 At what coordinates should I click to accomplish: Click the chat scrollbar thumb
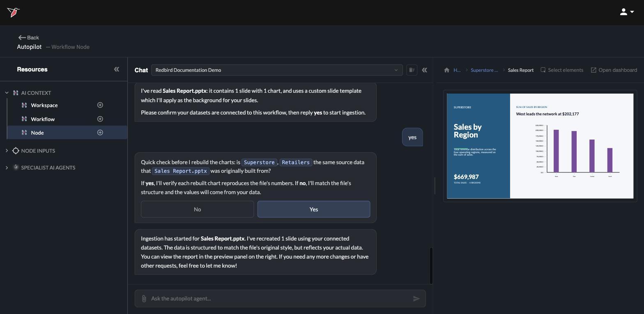click(431, 266)
